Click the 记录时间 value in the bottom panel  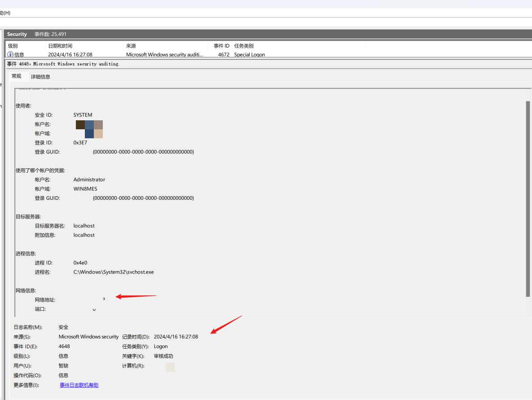(176, 337)
